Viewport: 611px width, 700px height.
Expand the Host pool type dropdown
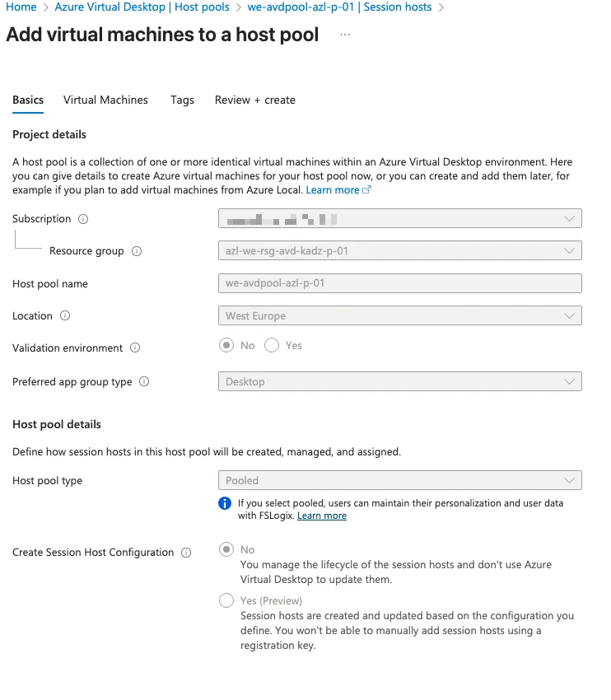coord(400,480)
